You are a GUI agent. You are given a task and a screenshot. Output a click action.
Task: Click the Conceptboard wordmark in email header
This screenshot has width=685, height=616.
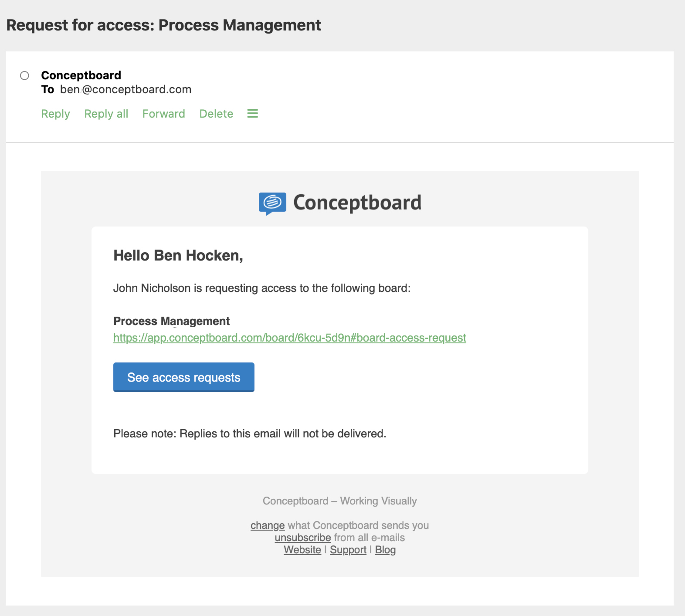[x=357, y=203]
